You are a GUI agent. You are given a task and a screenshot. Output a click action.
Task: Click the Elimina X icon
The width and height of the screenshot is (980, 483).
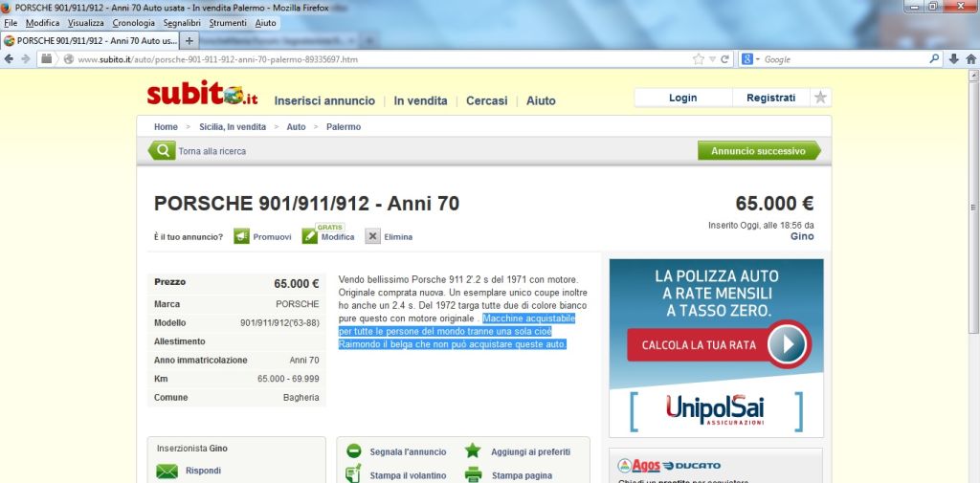point(372,236)
